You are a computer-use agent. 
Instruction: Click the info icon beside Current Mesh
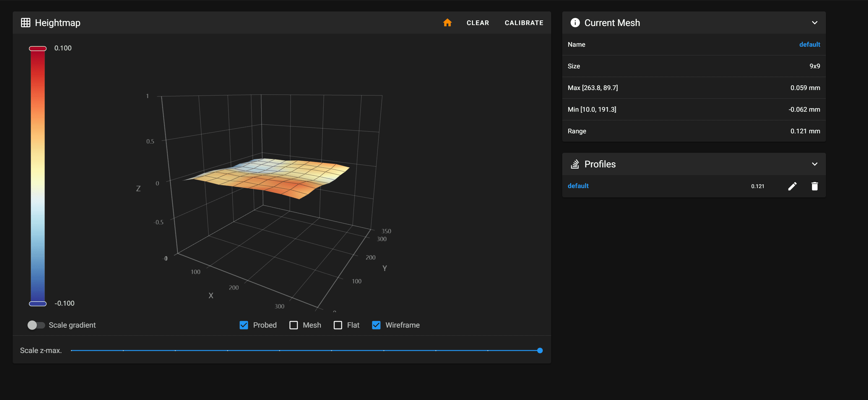pyautogui.click(x=575, y=23)
